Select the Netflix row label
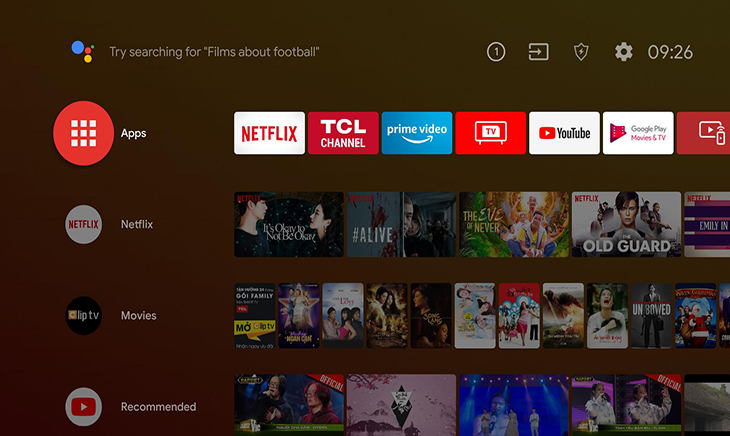 pyautogui.click(x=137, y=224)
